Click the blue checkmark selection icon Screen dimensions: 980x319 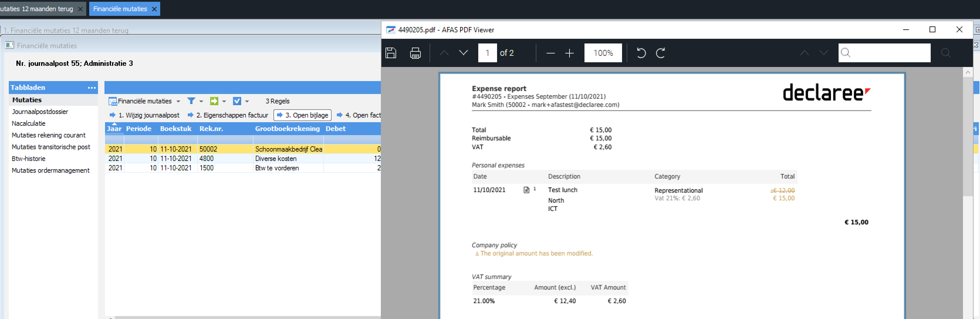pos(236,101)
